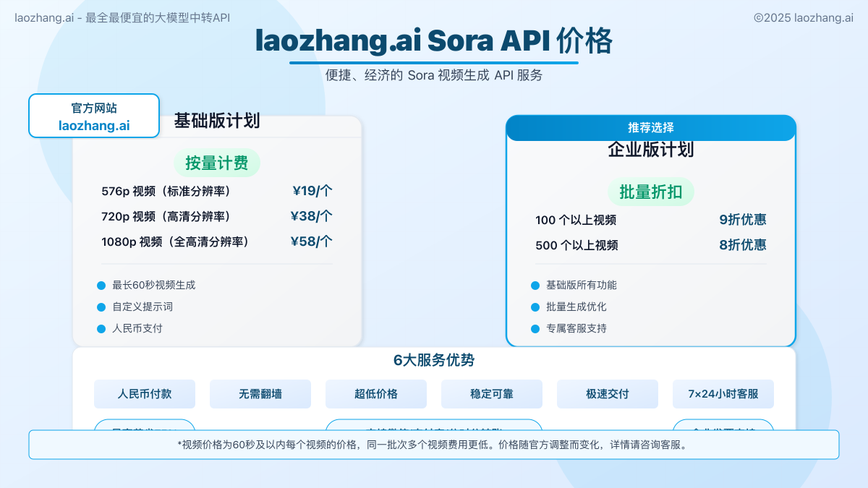Click the 1080p 视频（全高清分辨率）row label
868x488 pixels.
(176, 241)
